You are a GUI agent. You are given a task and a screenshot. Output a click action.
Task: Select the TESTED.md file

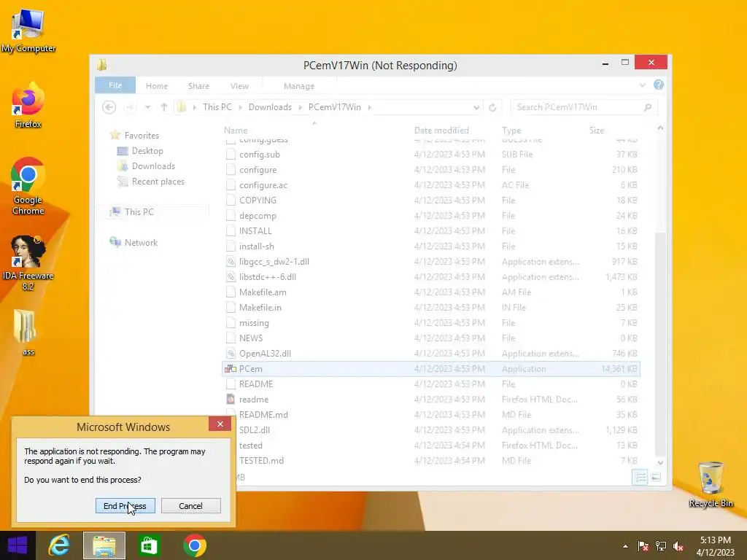[x=430, y=461]
